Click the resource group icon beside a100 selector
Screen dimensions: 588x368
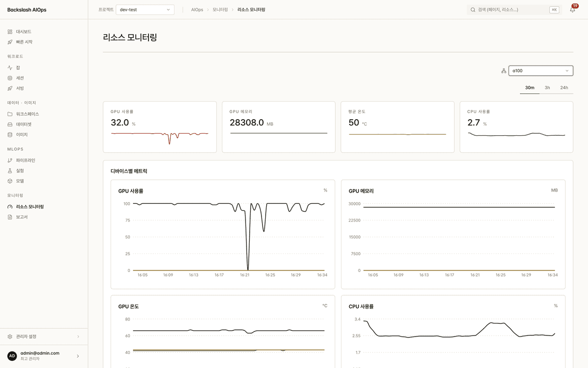[x=503, y=71]
